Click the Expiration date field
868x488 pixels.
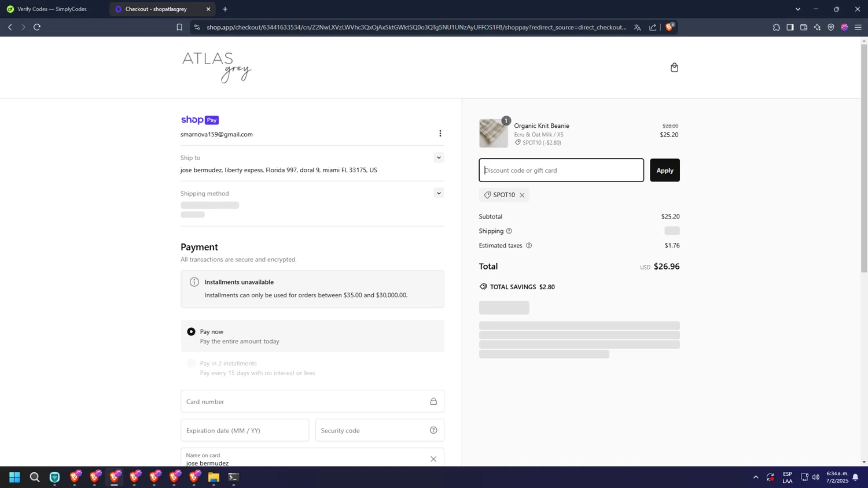[245, 430]
